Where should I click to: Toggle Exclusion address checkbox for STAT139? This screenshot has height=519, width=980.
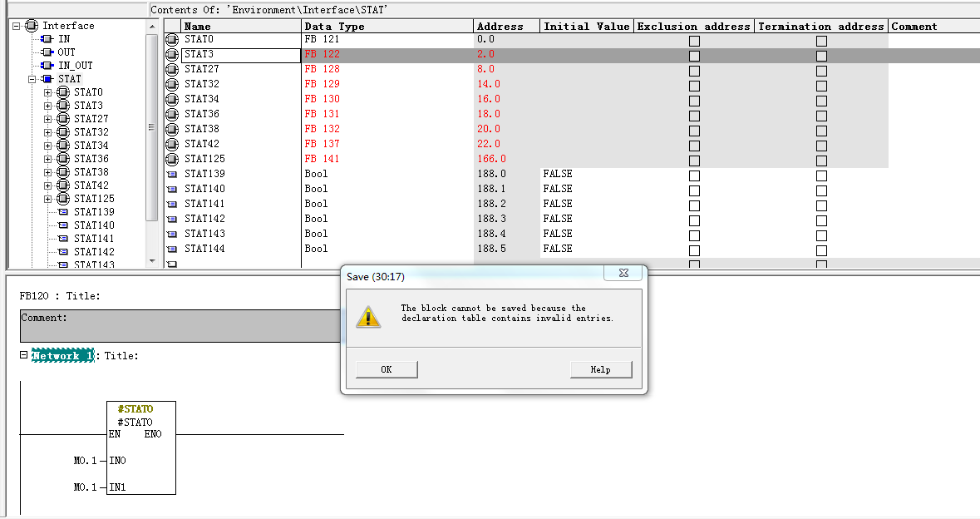click(694, 175)
